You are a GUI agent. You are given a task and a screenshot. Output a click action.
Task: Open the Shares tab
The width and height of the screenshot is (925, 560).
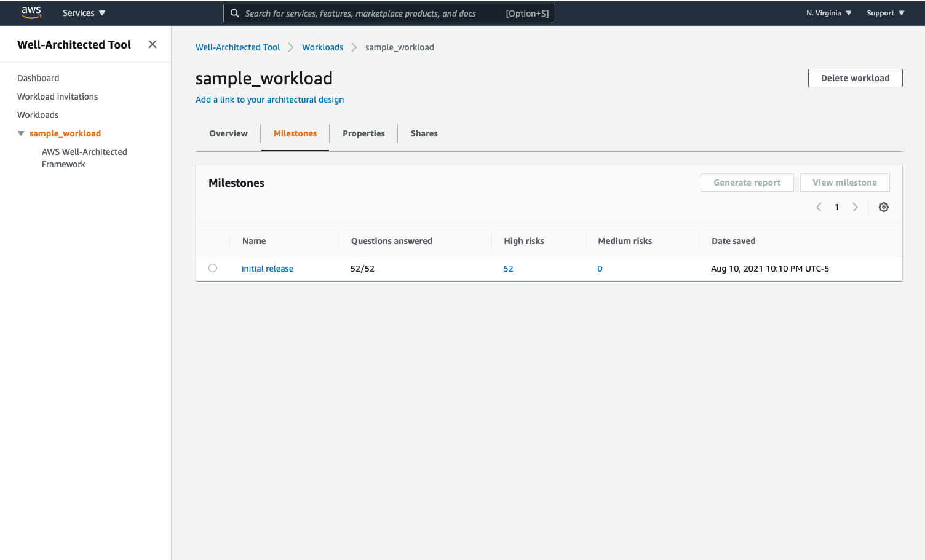point(424,133)
